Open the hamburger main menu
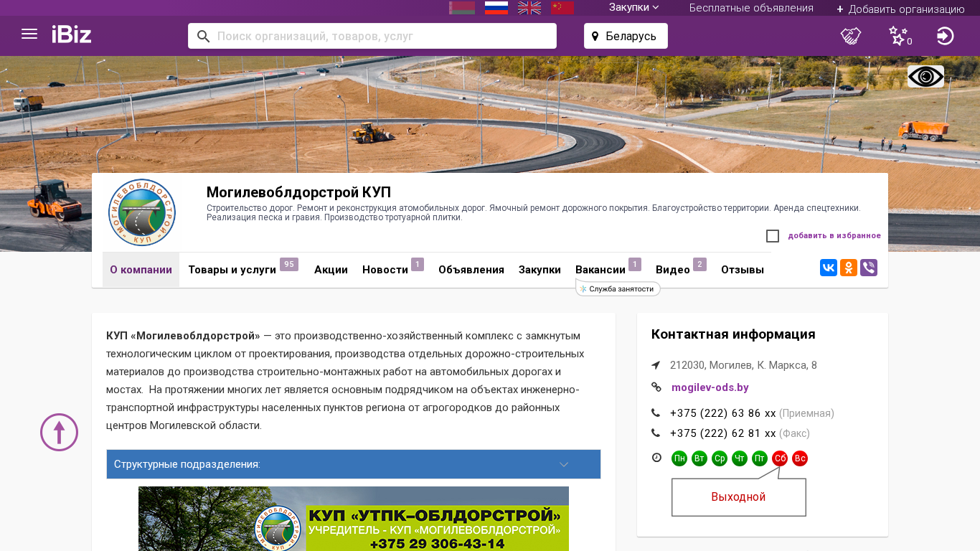The width and height of the screenshot is (980, 551). (x=29, y=34)
